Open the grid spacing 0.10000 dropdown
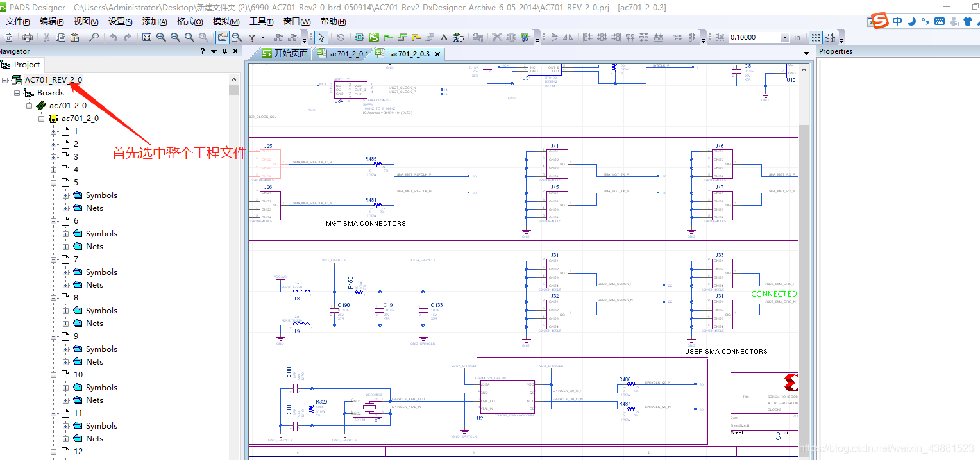The width and height of the screenshot is (980, 460). (x=785, y=37)
